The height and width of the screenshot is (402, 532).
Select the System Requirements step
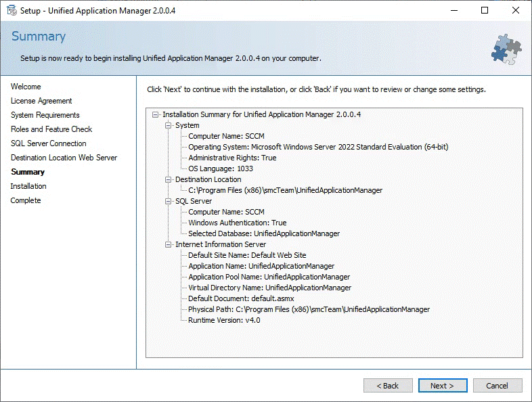click(45, 115)
